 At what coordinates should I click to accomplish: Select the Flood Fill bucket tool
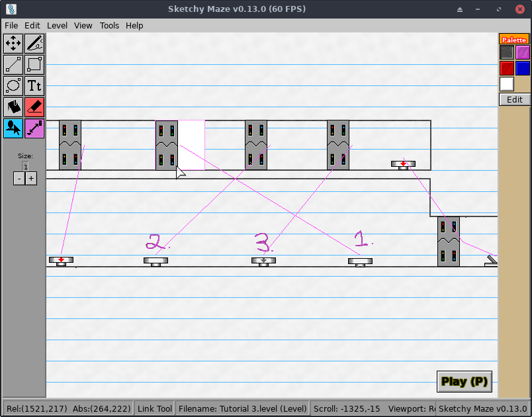[13, 107]
